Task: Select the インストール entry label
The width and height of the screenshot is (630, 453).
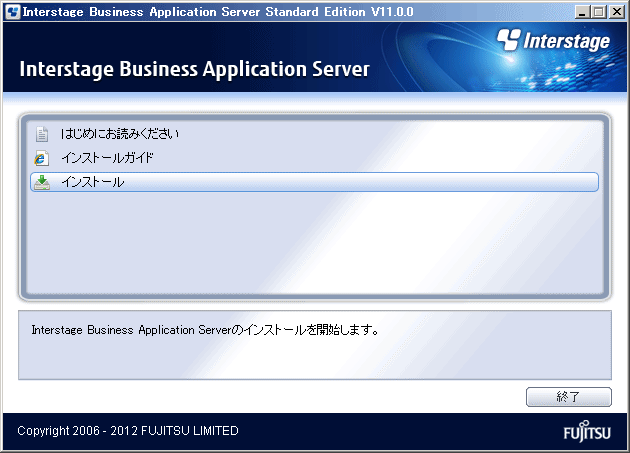Action: point(92,182)
